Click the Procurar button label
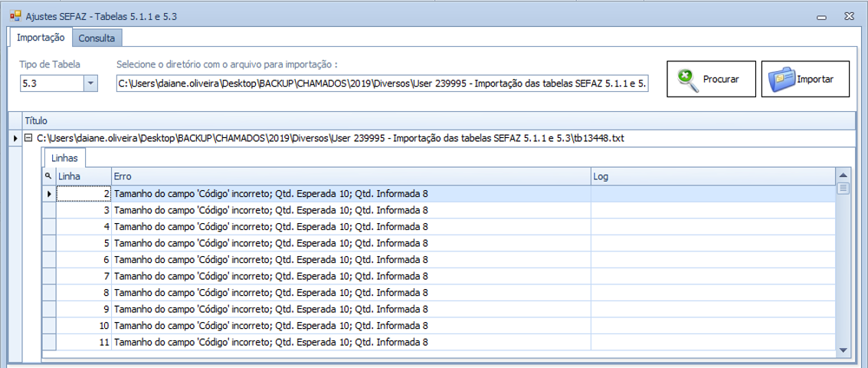The width and height of the screenshot is (868, 368). point(721,80)
